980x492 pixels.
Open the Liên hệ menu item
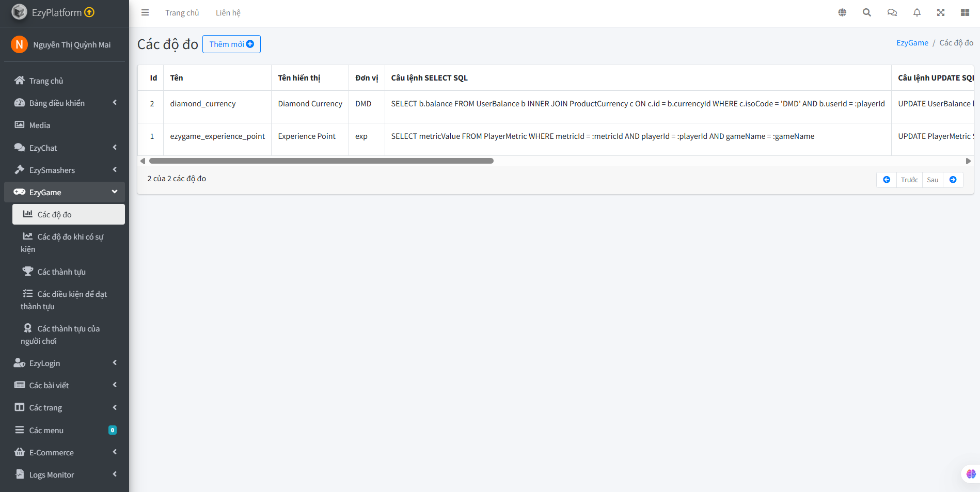click(228, 12)
